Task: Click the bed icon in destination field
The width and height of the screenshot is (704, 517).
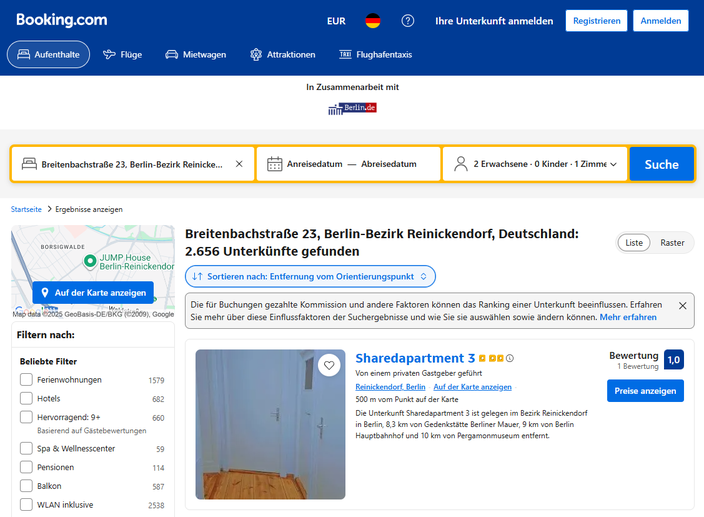Action: [x=29, y=164]
